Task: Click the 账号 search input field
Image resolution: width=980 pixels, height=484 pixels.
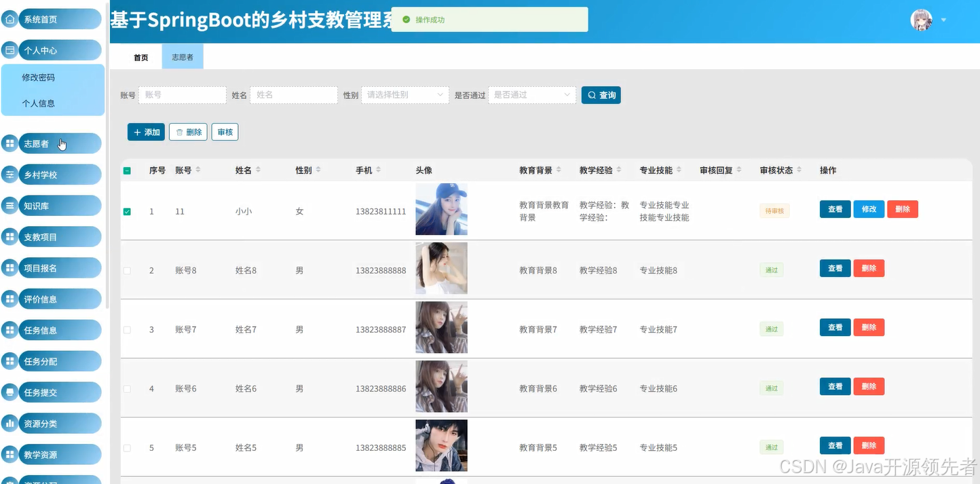Action: click(x=183, y=95)
